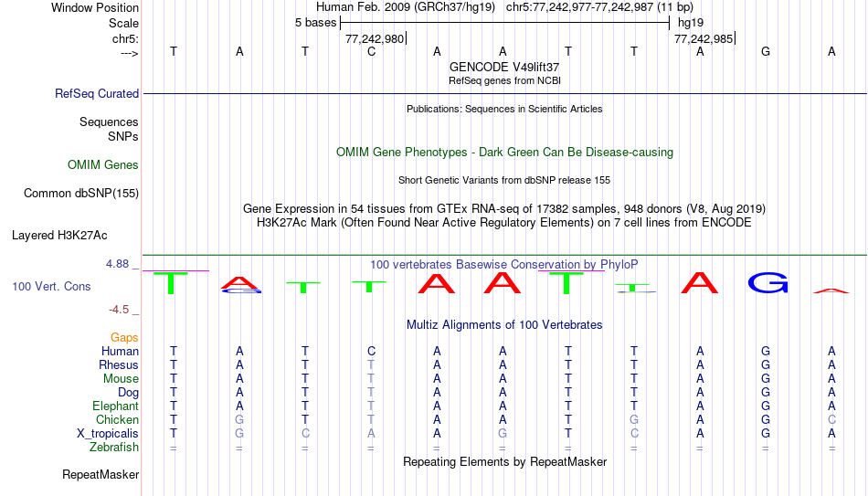Viewport: 868px width, 496px height.
Task: Click the Scale label
Action: pos(123,23)
